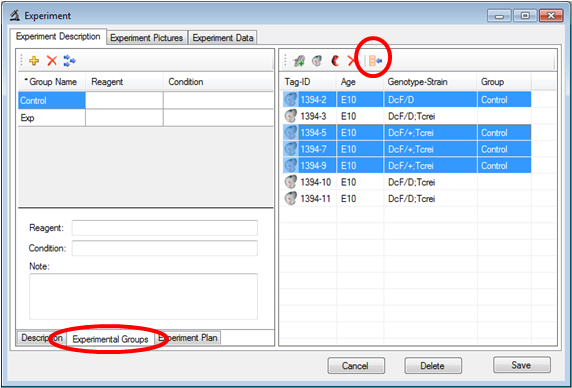This screenshot has width=572, height=388.
Task: Click the Genotype-Strain column header
Action: coord(430,82)
